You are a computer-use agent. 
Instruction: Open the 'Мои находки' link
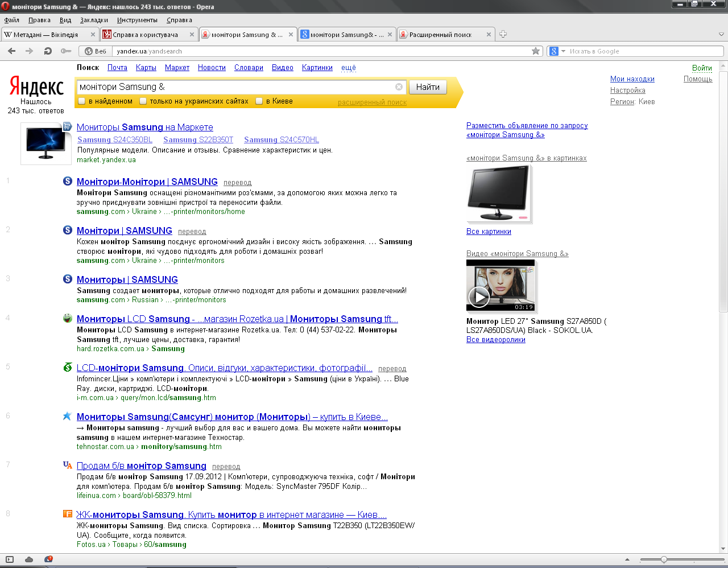pos(632,79)
